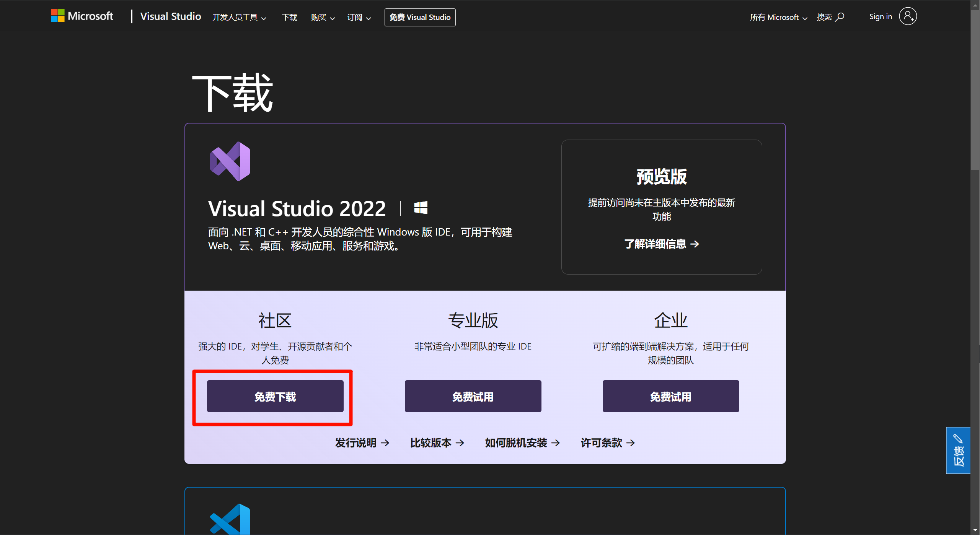The width and height of the screenshot is (980, 535).
Task: Click the 企业 edition heading
Action: pyautogui.click(x=671, y=320)
